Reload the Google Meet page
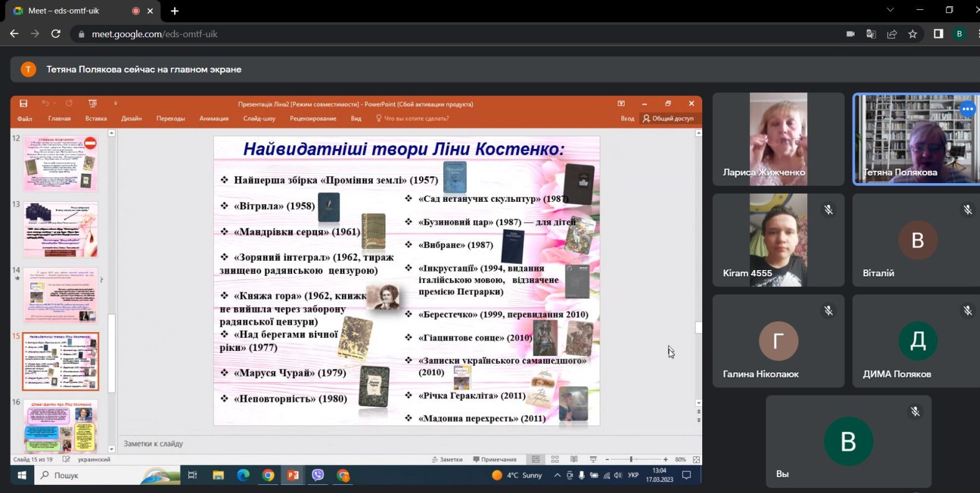This screenshot has width=980, height=493. (56, 34)
